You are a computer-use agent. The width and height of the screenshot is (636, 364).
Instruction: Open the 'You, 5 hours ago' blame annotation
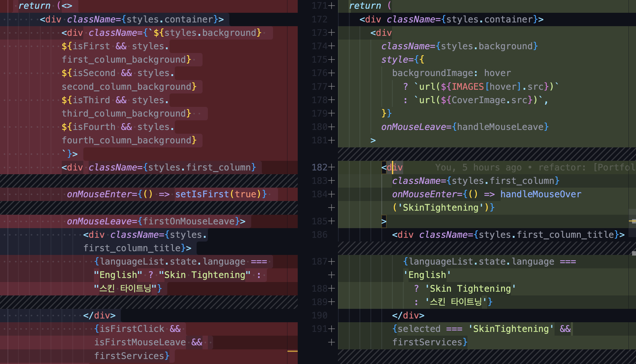(478, 167)
